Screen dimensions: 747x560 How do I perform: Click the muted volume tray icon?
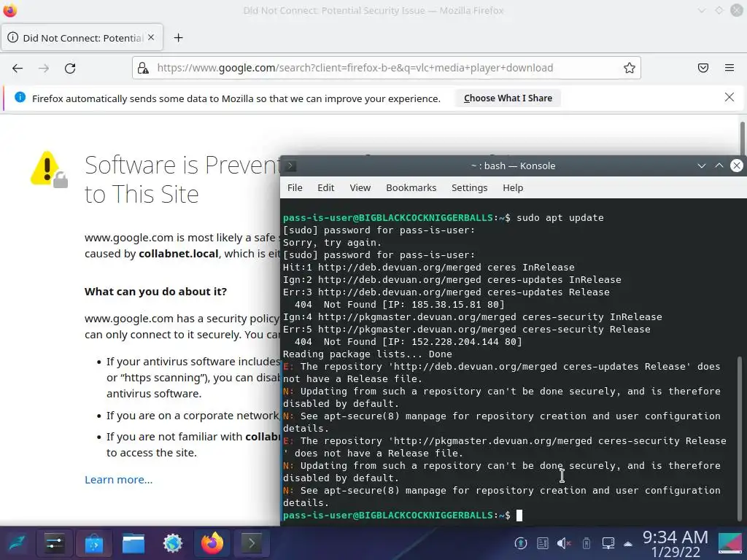[x=564, y=542]
